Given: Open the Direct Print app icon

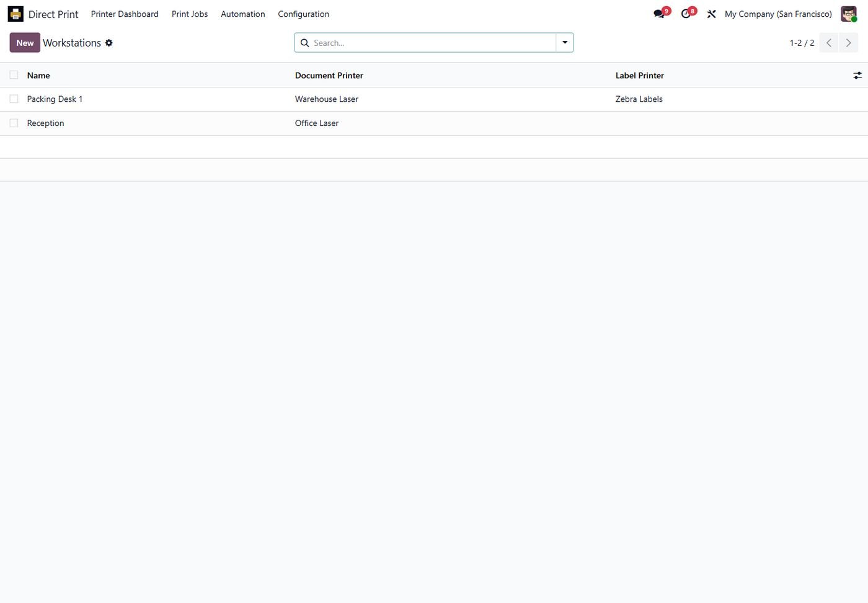Looking at the screenshot, I should click(x=15, y=14).
